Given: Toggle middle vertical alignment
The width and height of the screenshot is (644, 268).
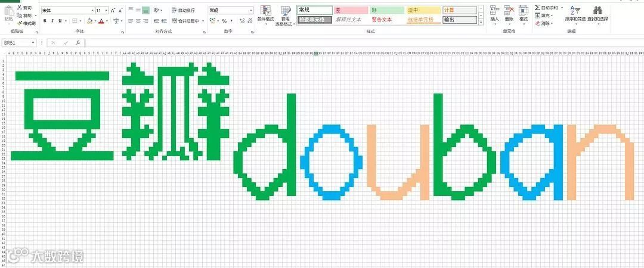Looking at the screenshot, I should (138, 10).
